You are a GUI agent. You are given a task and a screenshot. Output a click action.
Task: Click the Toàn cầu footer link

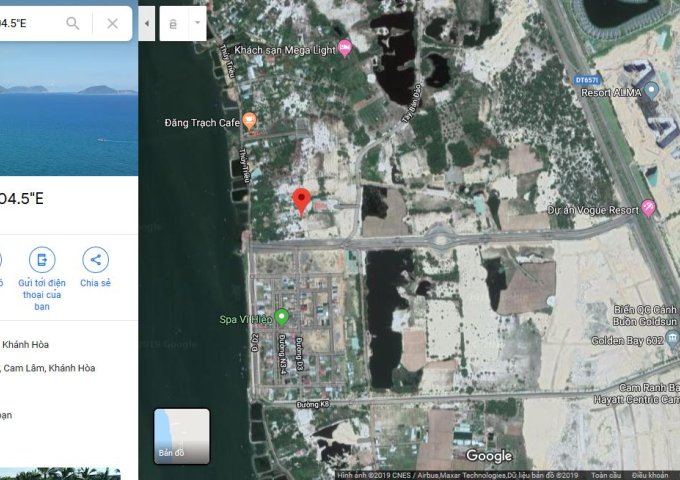point(605,475)
